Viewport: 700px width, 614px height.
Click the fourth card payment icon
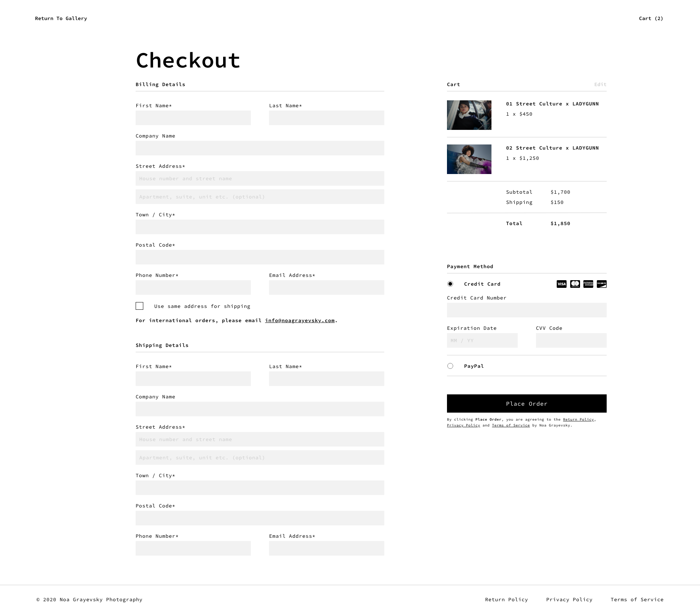600,284
